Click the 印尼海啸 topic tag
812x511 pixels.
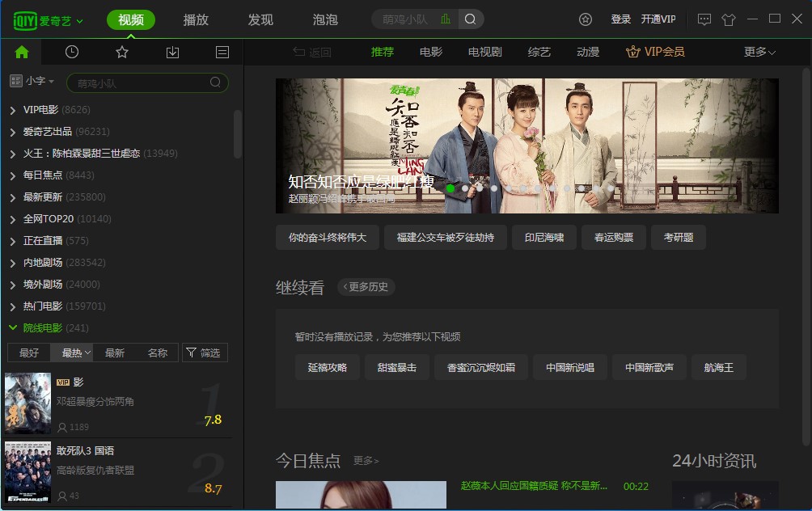[544, 237]
